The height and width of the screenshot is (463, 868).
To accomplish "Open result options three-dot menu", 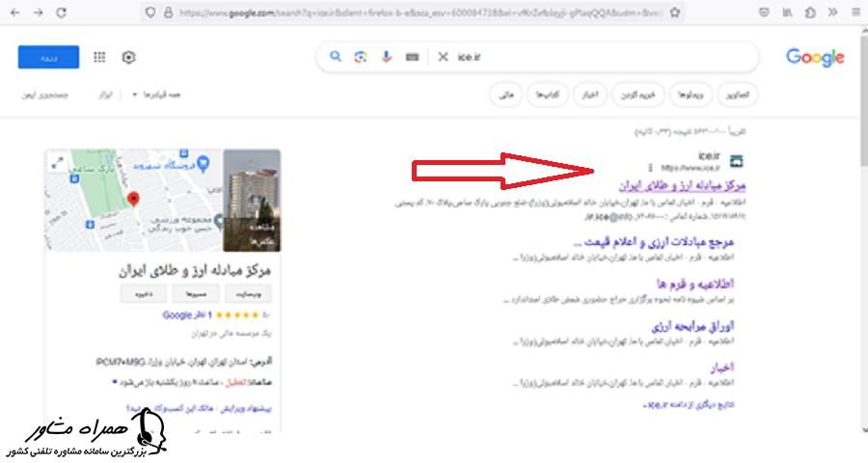I will click(650, 167).
